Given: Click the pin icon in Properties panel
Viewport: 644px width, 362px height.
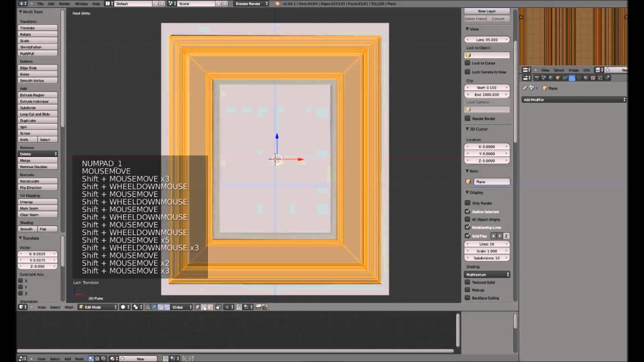Looking at the screenshot, I should (525, 88).
